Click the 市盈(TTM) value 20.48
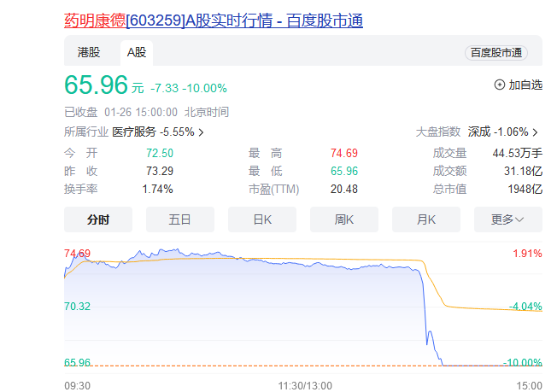Image resolution: width=557 pixels, height=392 pixels. tap(344, 189)
